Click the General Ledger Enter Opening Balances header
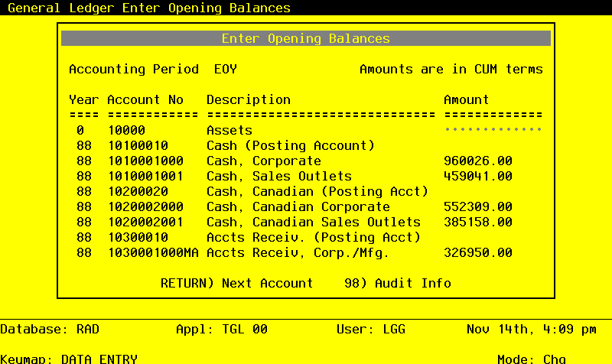 tap(149, 8)
